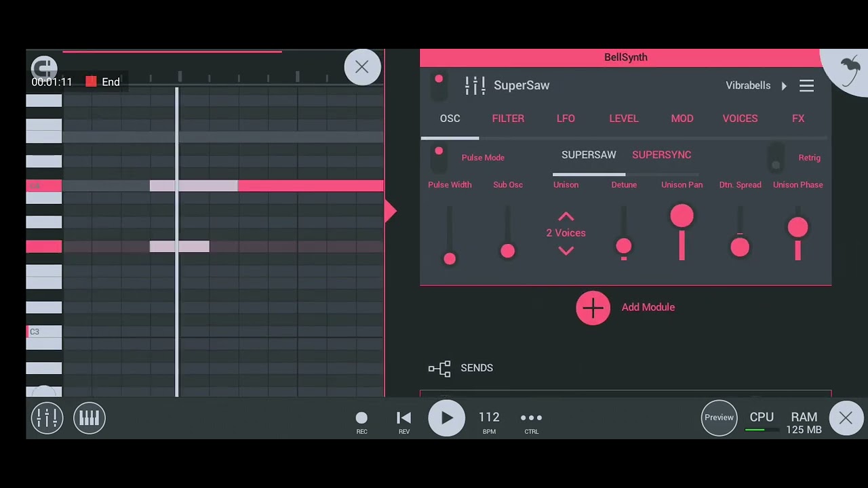The height and width of the screenshot is (488, 868).
Task: Click the SuperSaw module equalizer icon
Action: click(x=475, y=85)
